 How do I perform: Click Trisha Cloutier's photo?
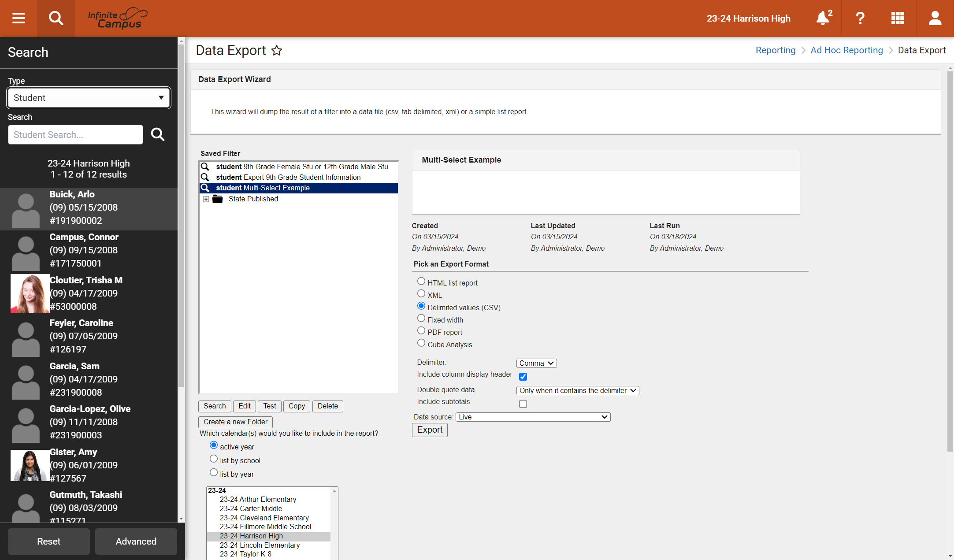[x=30, y=293]
